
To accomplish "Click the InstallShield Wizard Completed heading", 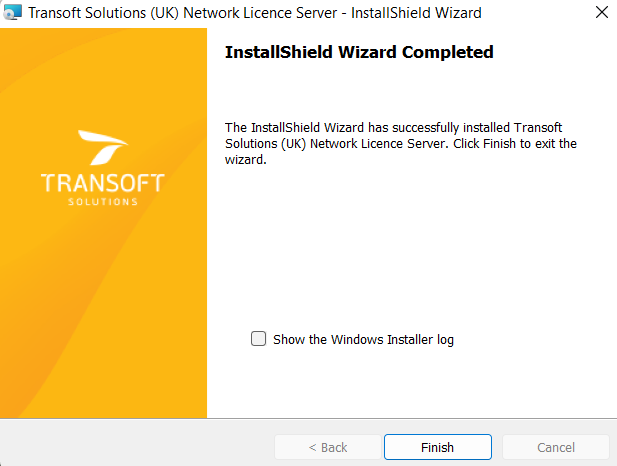I will 359,52.
